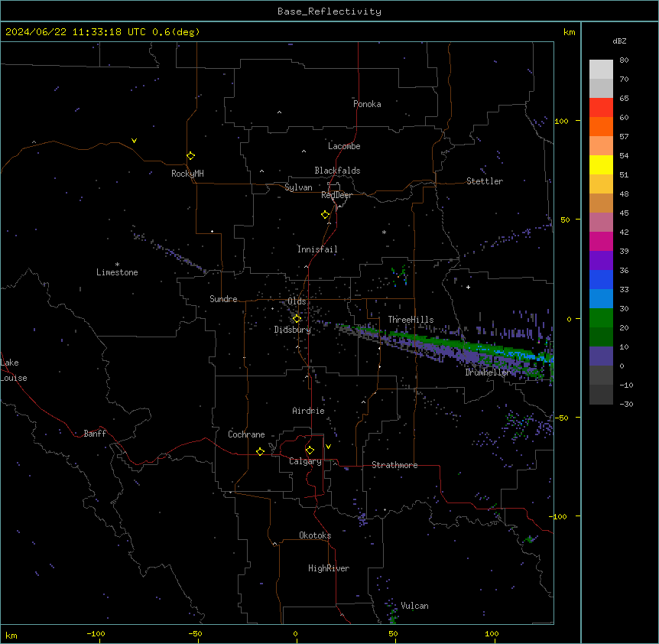Click the -100 tick on bottom axis
Viewport: 659px width, 644px height.
point(96,634)
